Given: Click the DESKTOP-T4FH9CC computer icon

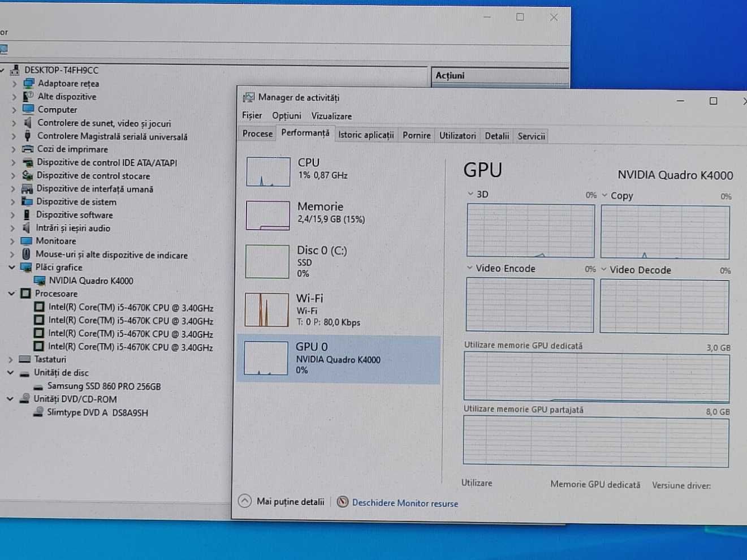Looking at the screenshot, I should tap(15, 70).
